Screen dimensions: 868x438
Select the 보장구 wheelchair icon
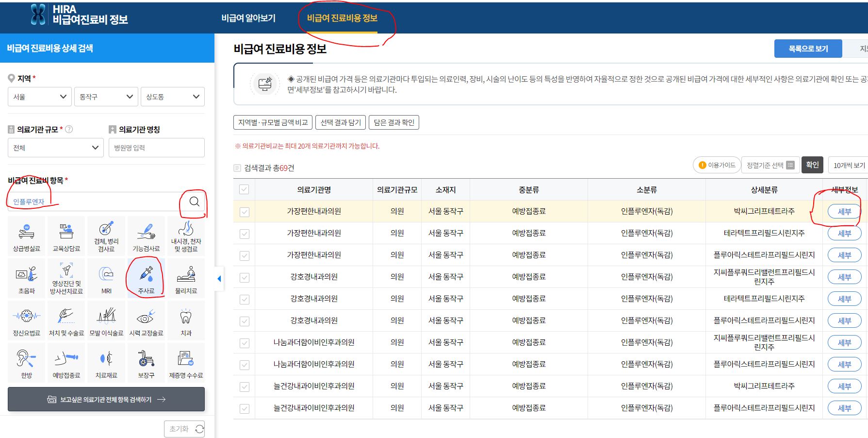click(146, 363)
